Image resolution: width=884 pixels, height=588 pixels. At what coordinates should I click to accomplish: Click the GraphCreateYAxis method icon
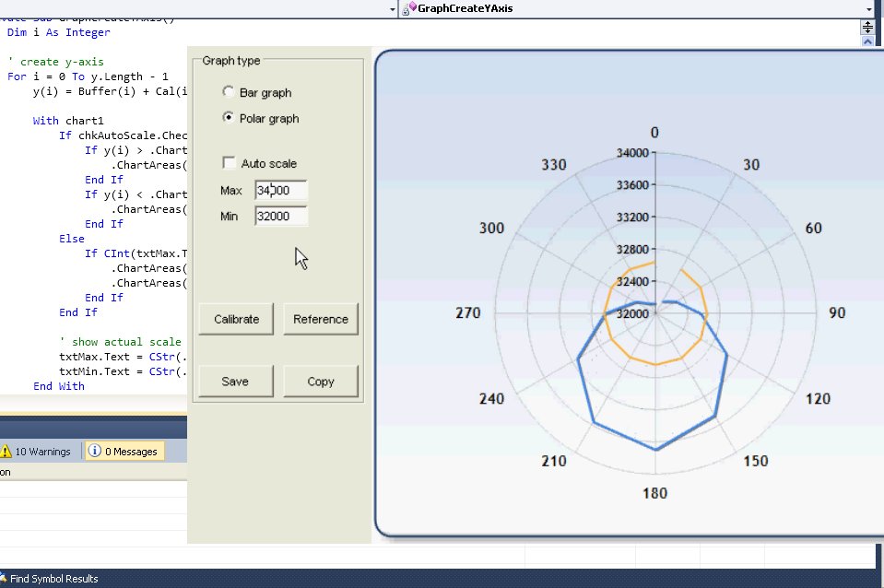point(409,8)
